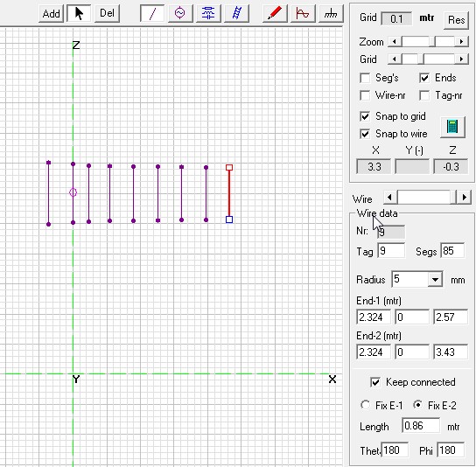
Task: Pick the loading (RLC) tool icon
Action: [208, 13]
